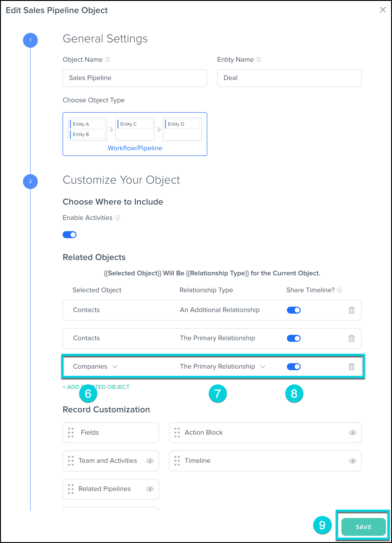The width and height of the screenshot is (392, 543).
Task: Click trash icon on Companies row
Action: 351,367
